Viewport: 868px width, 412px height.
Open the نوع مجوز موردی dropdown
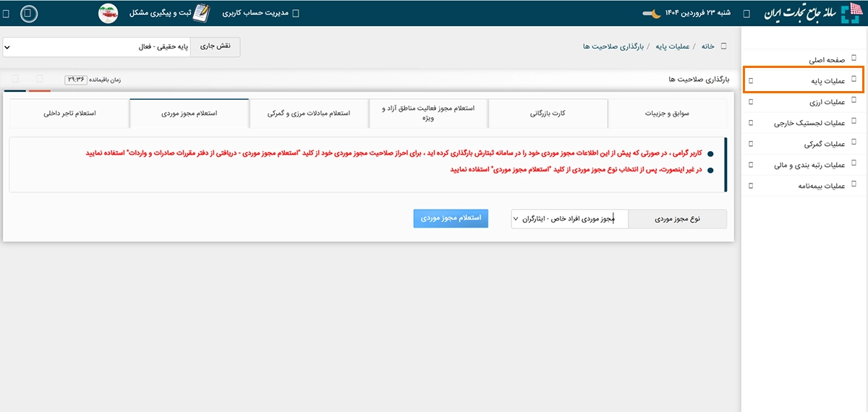coord(569,218)
